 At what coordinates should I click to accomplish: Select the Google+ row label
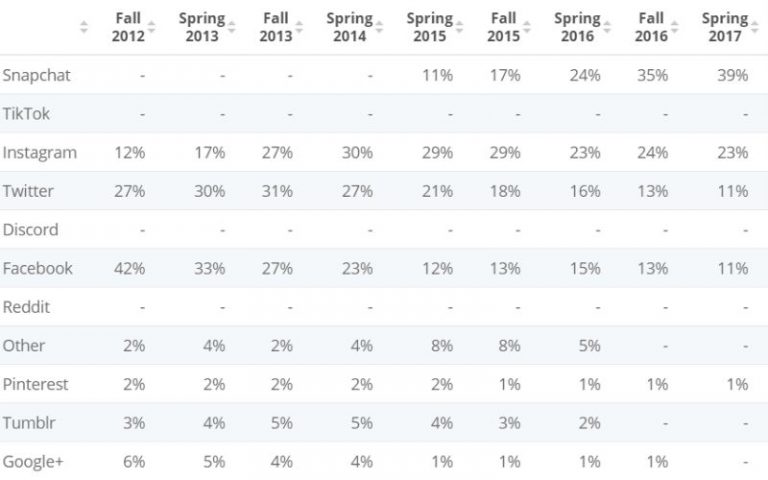click(x=34, y=461)
